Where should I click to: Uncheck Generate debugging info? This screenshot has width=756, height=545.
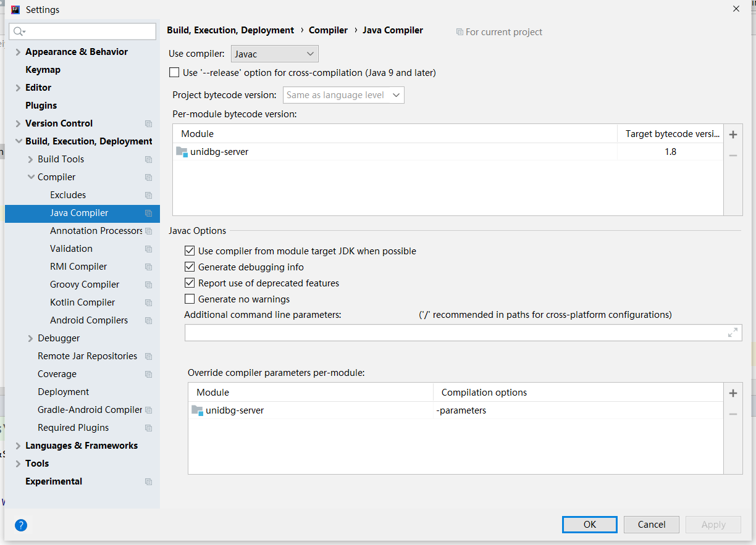click(190, 267)
